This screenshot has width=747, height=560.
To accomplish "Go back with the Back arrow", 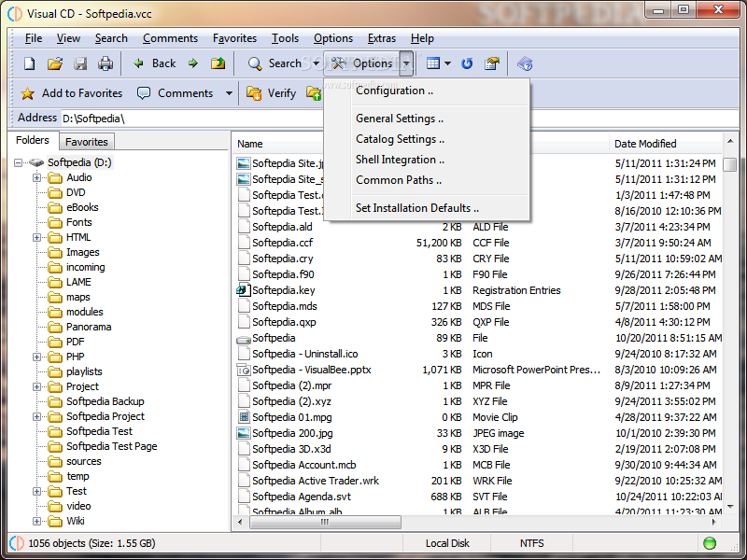I will (155, 63).
